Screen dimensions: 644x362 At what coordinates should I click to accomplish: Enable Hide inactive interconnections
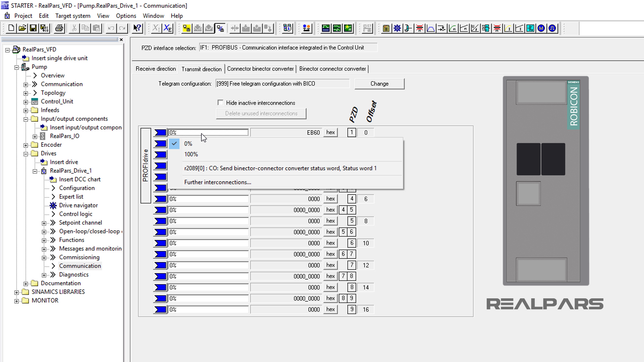tap(220, 103)
